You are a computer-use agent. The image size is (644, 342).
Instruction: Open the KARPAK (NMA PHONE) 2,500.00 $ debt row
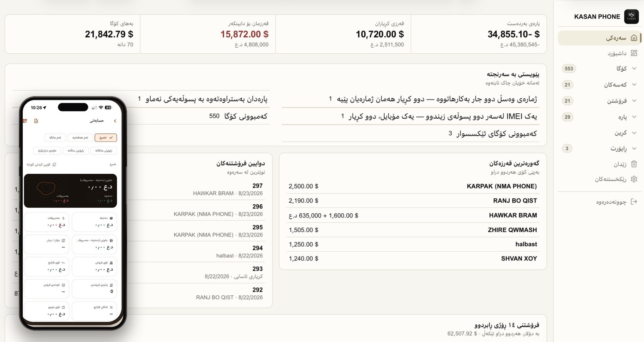pos(413,186)
